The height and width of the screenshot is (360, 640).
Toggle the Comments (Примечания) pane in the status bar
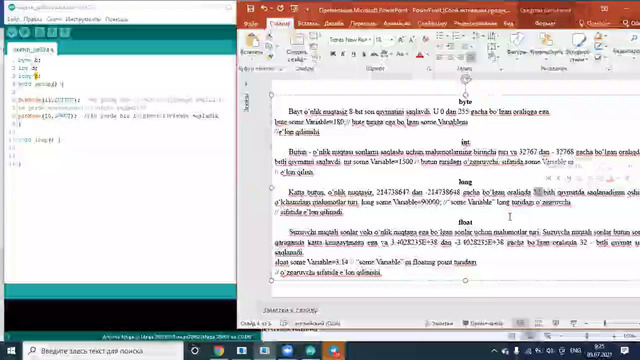click(482, 323)
